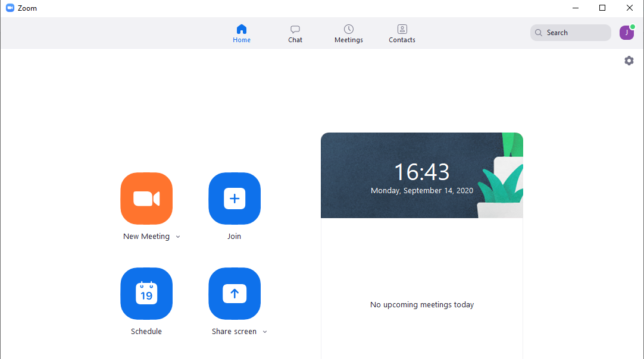The height and width of the screenshot is (359, 644).
Task: Click the Share screen label
Action: click(234, 332)
